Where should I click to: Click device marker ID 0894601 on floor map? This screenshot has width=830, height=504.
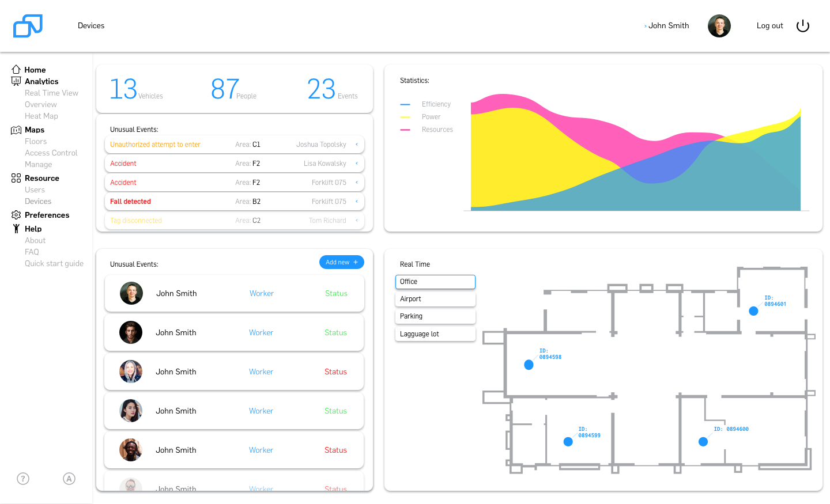point(753,311)
